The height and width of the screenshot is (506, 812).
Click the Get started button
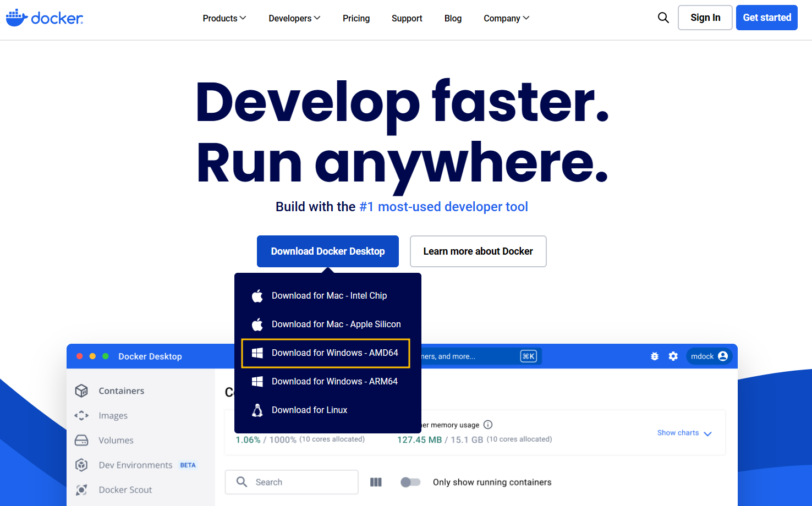767,18
